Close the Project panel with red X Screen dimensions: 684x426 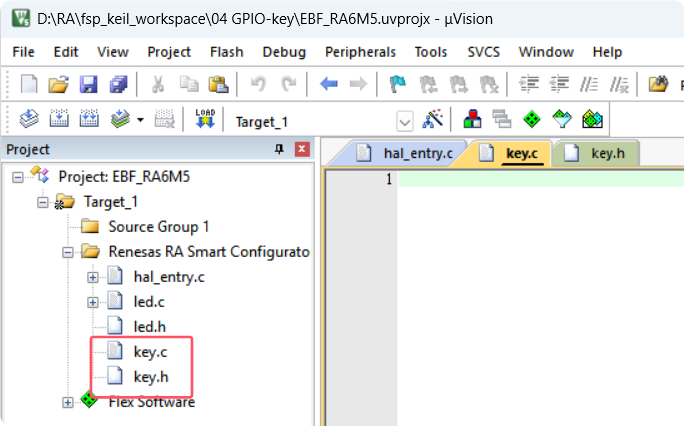[302, 149]
